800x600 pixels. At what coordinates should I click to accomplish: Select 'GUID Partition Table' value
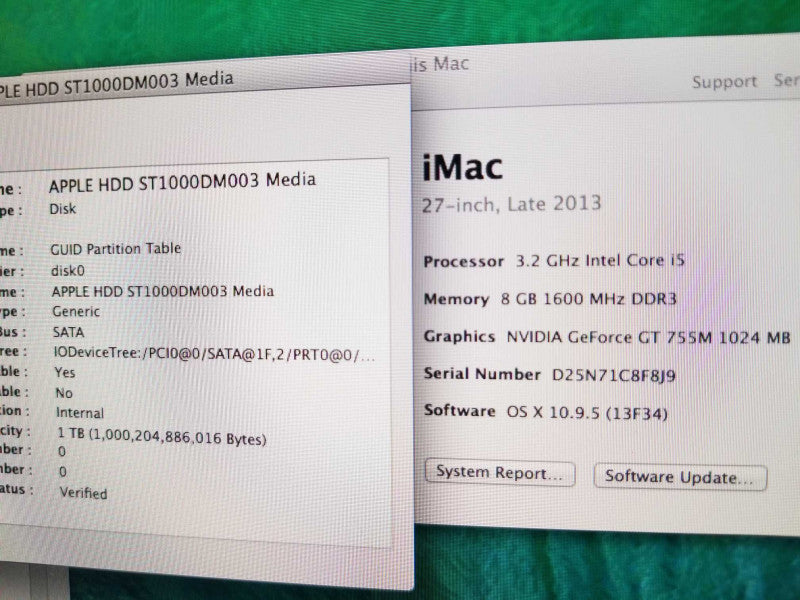(115, 249)
